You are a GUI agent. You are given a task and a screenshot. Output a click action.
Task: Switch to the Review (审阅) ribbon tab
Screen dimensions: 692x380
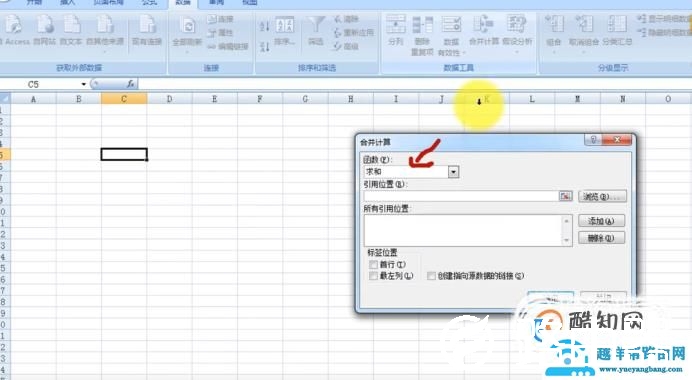[x=216, y=3]
